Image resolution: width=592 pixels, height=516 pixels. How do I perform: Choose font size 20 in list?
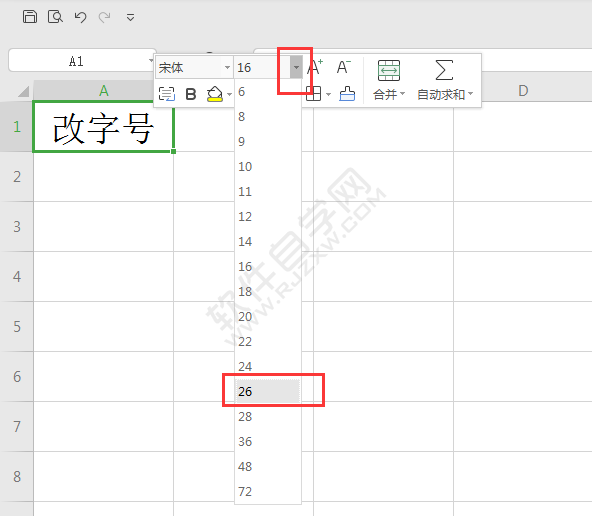[268, 317]
